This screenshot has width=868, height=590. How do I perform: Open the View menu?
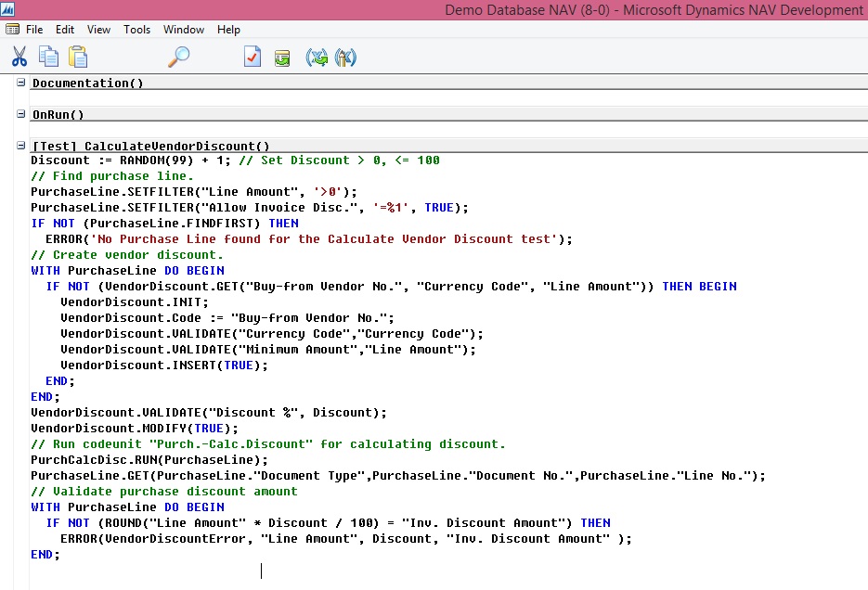point(98,30)
